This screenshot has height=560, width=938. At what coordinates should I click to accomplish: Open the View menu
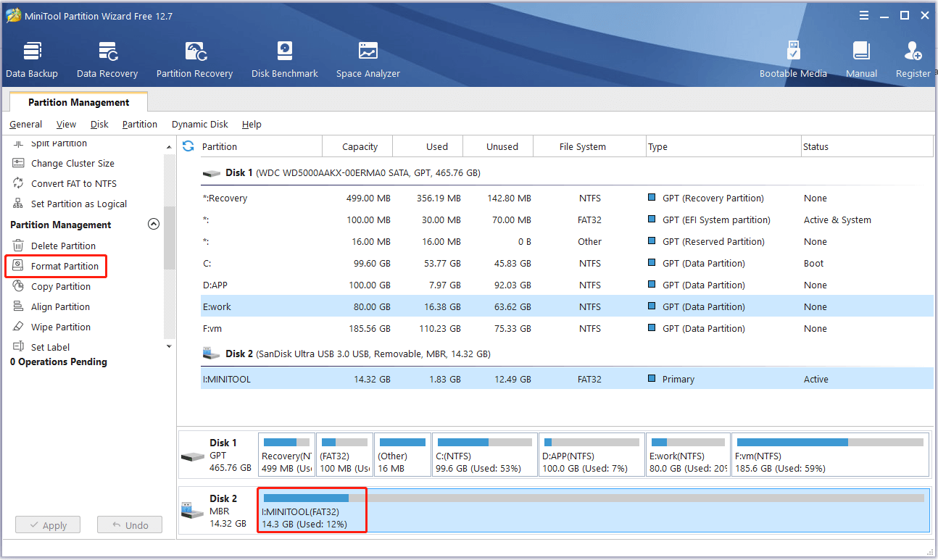(x=66, y=125)
